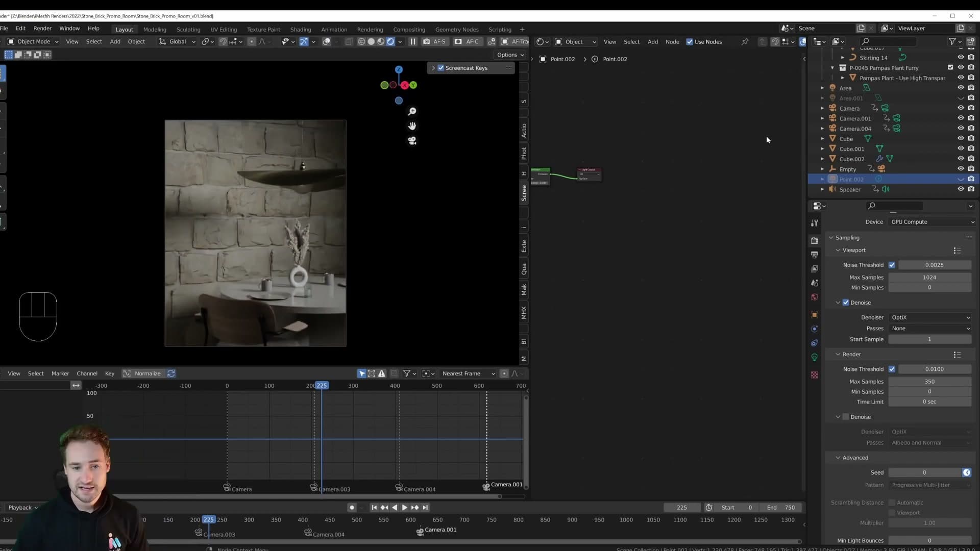The image size is (980, 551).
Task: Click the AF-S autofocus button
Action: 435,42
